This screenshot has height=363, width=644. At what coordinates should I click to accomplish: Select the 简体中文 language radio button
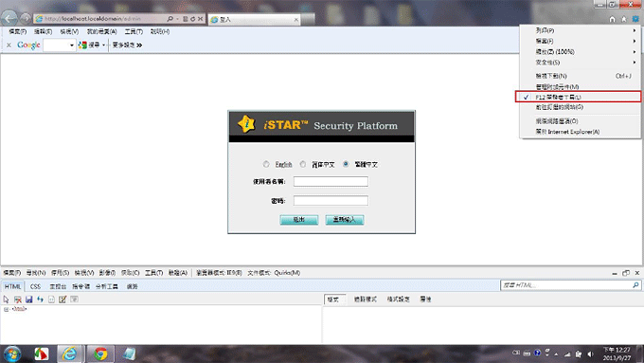click(303, 164)
